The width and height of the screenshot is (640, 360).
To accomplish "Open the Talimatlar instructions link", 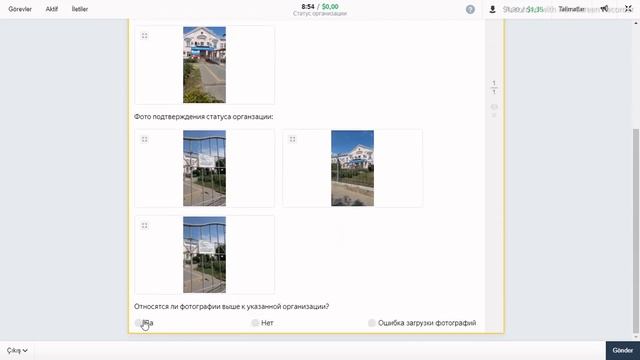I will click(x=571, y=9).
